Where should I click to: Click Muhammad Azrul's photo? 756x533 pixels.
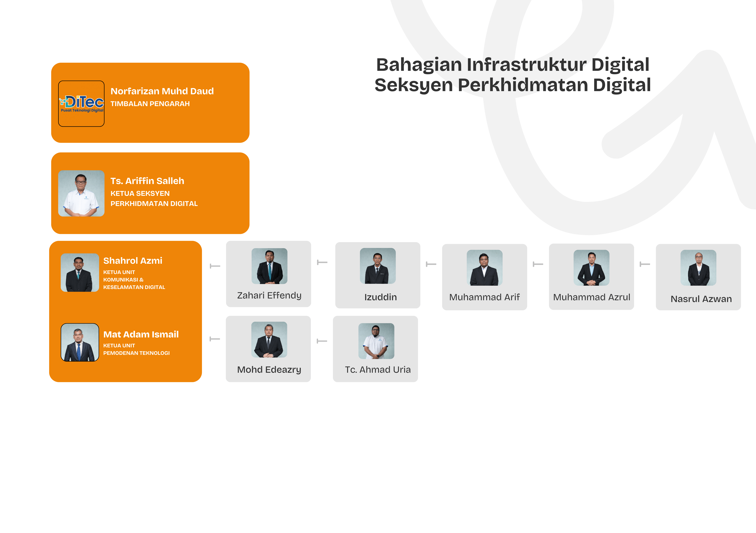pyautogui.click(x=591, y=268)
